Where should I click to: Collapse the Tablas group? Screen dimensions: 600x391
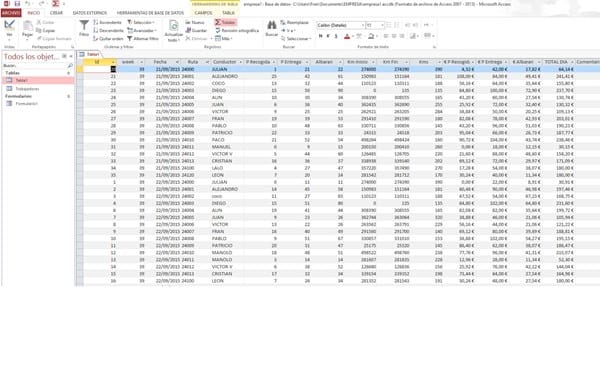[69, 73]
